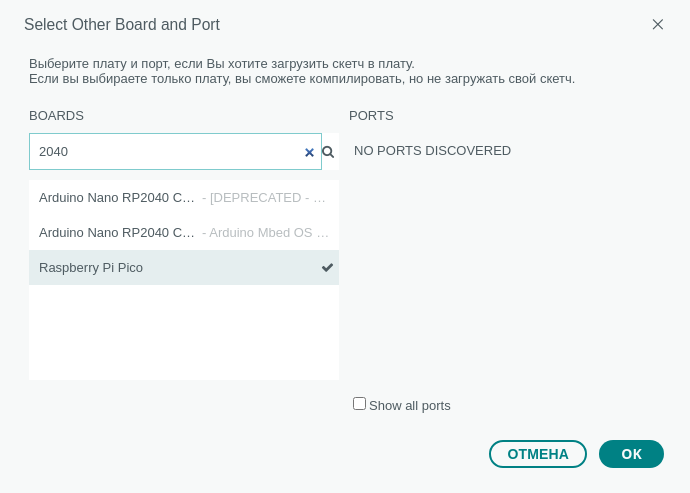This screenshot has width=690, height=493.
Task: Click the NO PORTS DISCOVERED message
Action: pyautogui.click(x=432, y=151)
